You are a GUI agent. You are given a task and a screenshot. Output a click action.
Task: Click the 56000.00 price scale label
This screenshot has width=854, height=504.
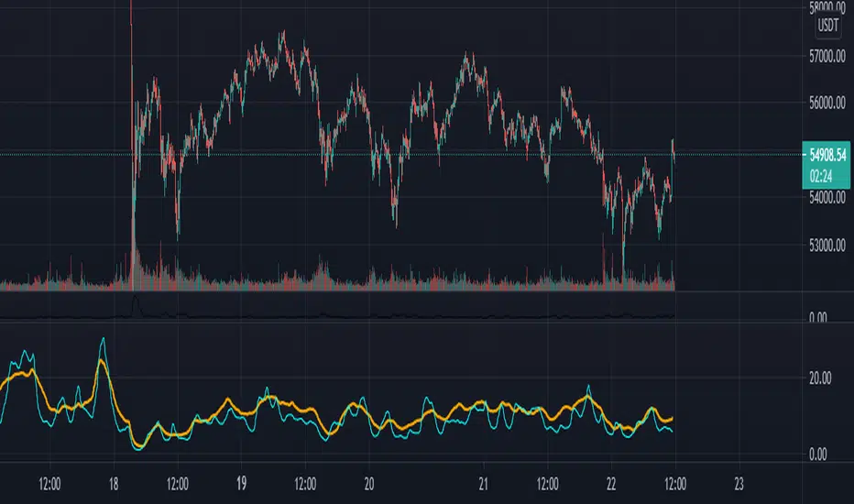[x=827, y=103]
